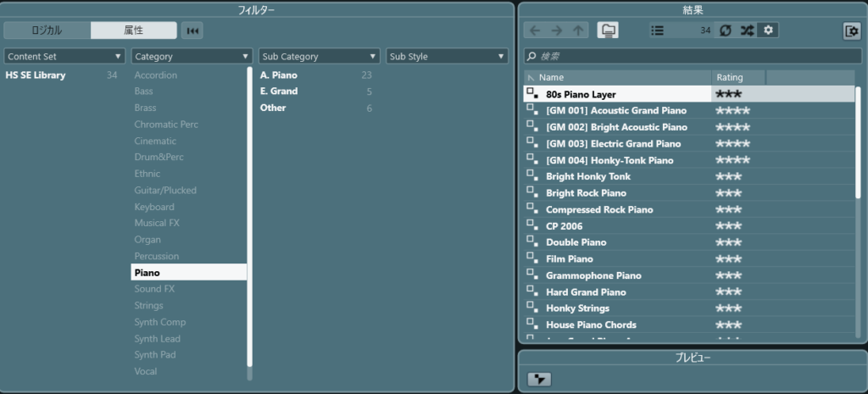Open the window layout settings icon
868x394 pixels.
point(850,31)
